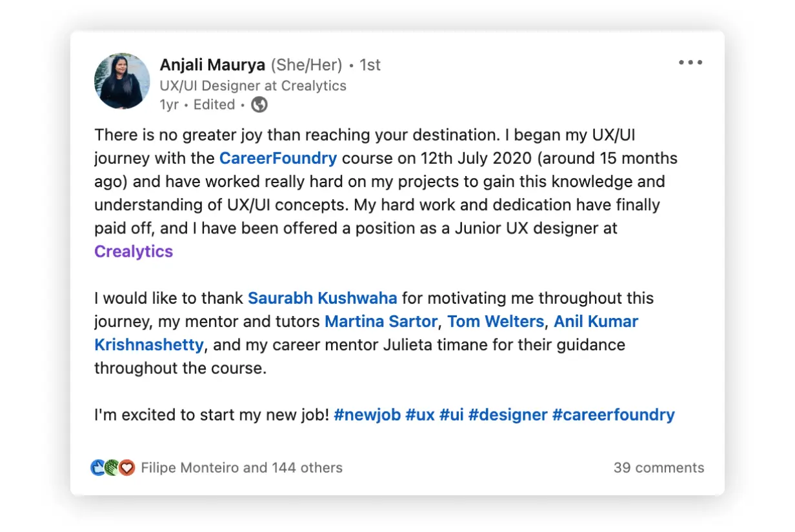Show the 39 comments on the post
The height and width of the screenshot is (532, 795).
(x=659, y=468)
